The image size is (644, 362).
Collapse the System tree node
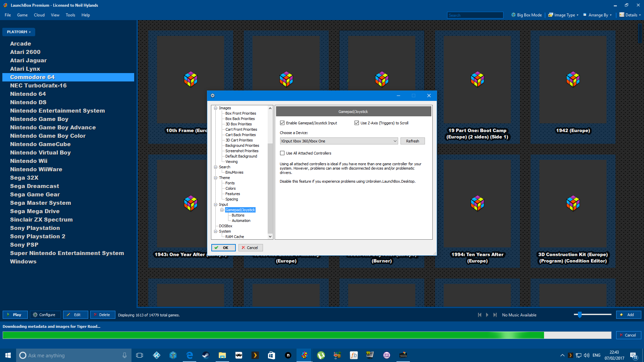(216, 231)
